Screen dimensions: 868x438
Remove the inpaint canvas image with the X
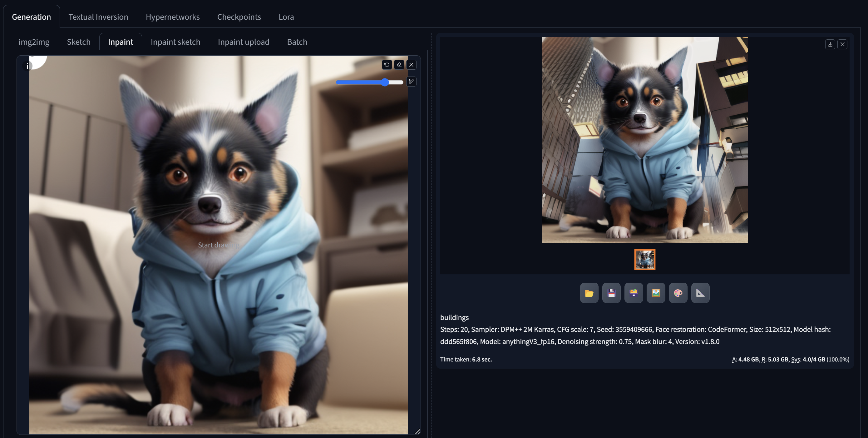point(411,64)
